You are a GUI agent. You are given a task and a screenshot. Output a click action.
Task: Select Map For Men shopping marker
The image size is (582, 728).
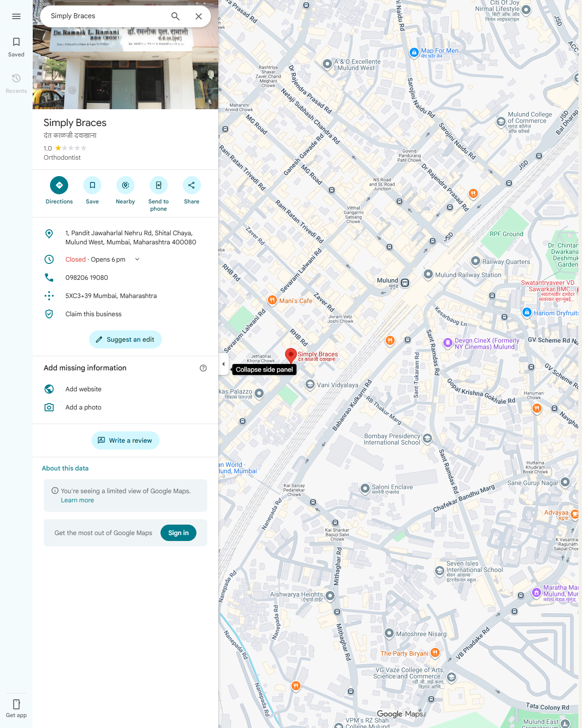(414, 52)
